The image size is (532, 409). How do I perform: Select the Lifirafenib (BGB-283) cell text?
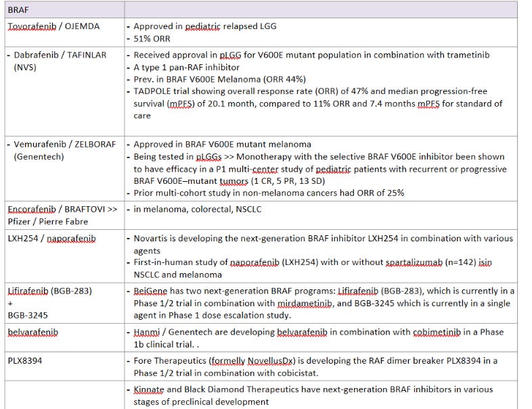pos(50,291)
